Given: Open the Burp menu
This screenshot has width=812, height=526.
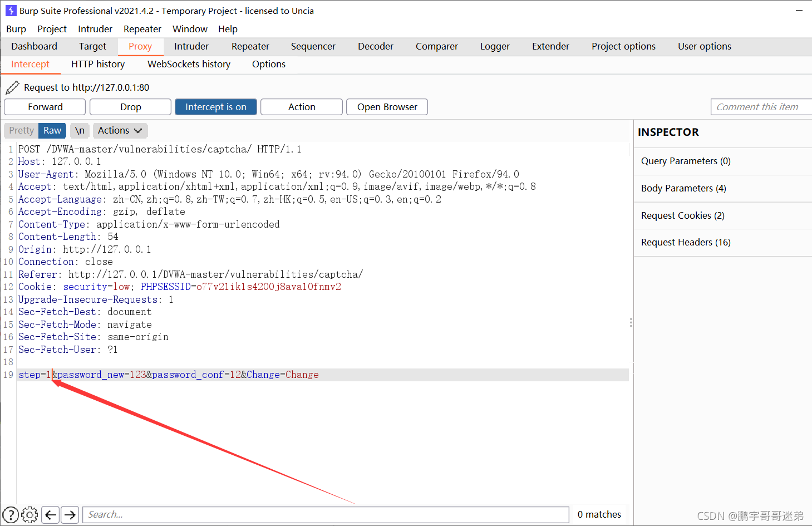Looking at the screenshot, I should tap(16, 29).
